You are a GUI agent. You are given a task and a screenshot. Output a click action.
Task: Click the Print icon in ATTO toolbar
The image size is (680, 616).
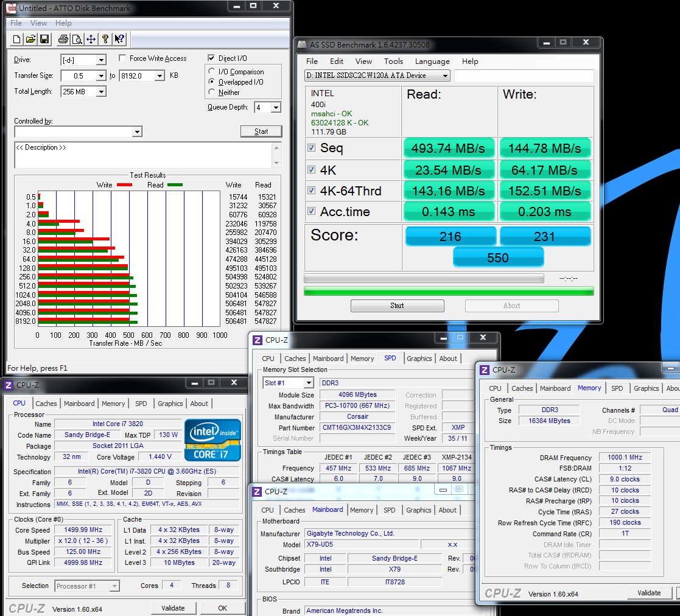point(63,40)
